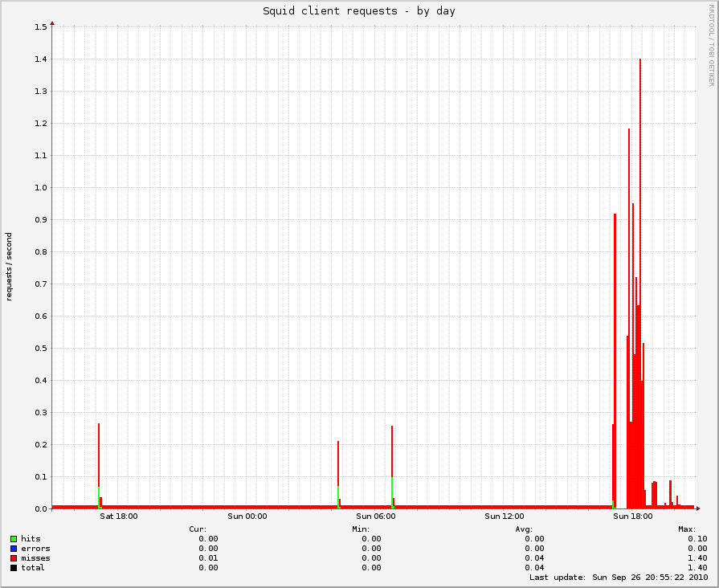
Task: Click the 0.9-high red spike before Sun 18:00
Action: click(x=615, y=361)
